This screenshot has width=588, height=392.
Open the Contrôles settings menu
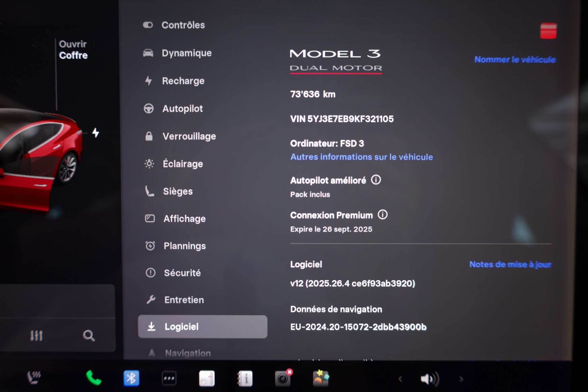point(183,25)
